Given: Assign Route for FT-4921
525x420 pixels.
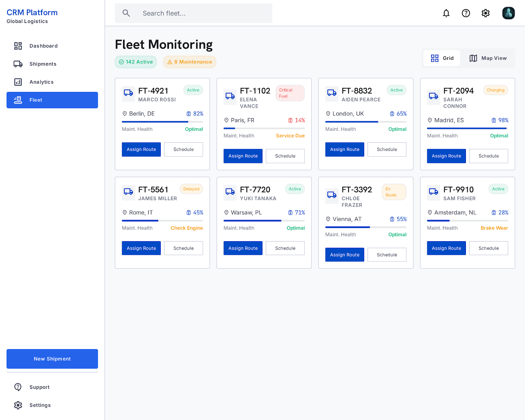Looking at the screenshot, I should click(141, 150).
